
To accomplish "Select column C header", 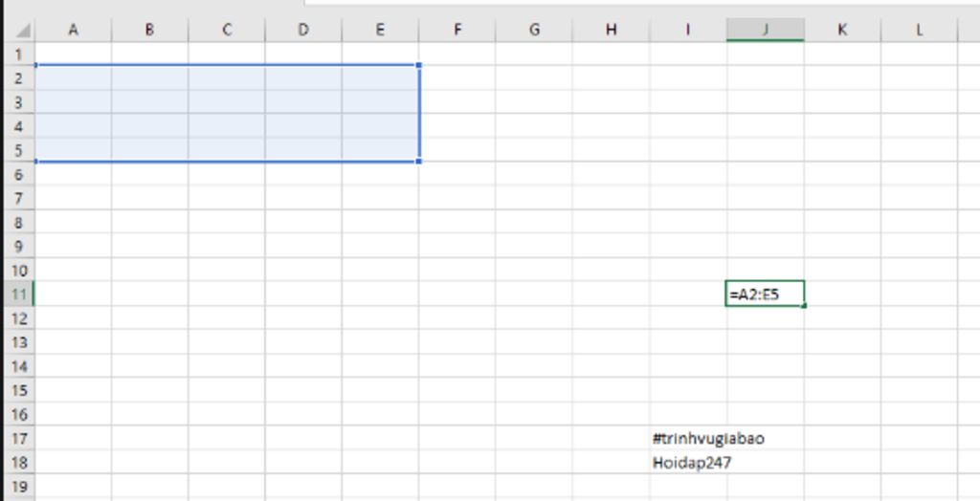I will (227, 30).
